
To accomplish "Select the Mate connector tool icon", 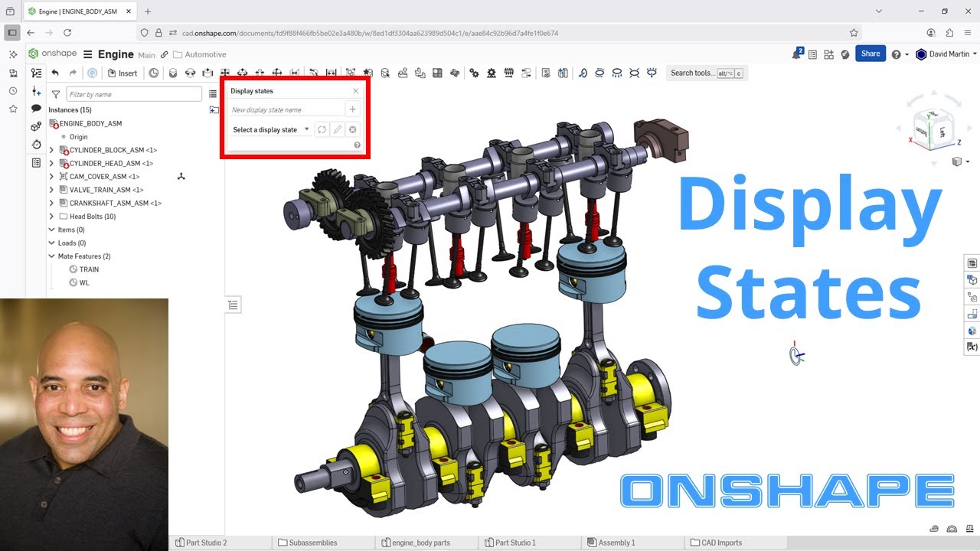I will click(153, 73).
